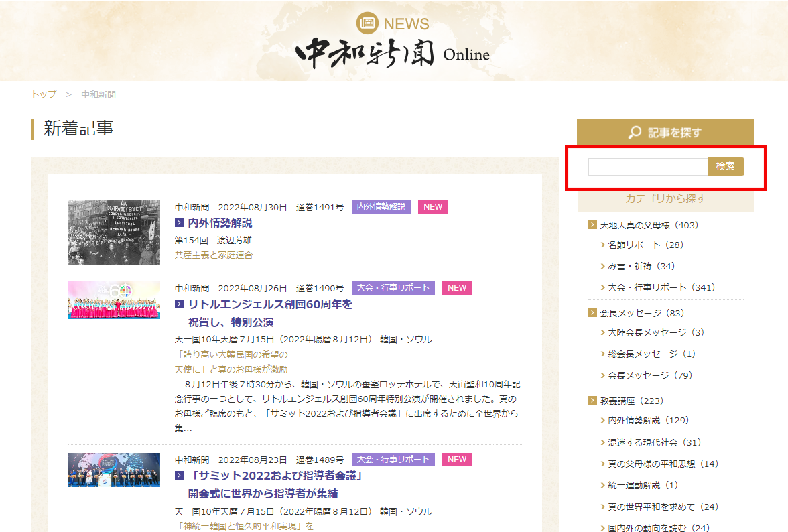
Task: Click the 共産主義と家庭連合 subtitle
Action: pyautogui.click(x=214, y=255)
